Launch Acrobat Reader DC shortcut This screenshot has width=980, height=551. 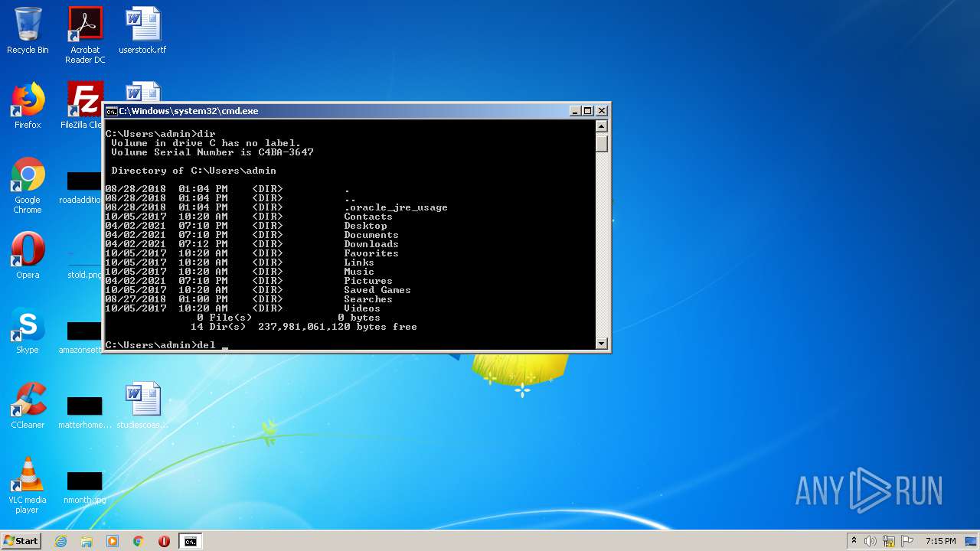point(85,35)
